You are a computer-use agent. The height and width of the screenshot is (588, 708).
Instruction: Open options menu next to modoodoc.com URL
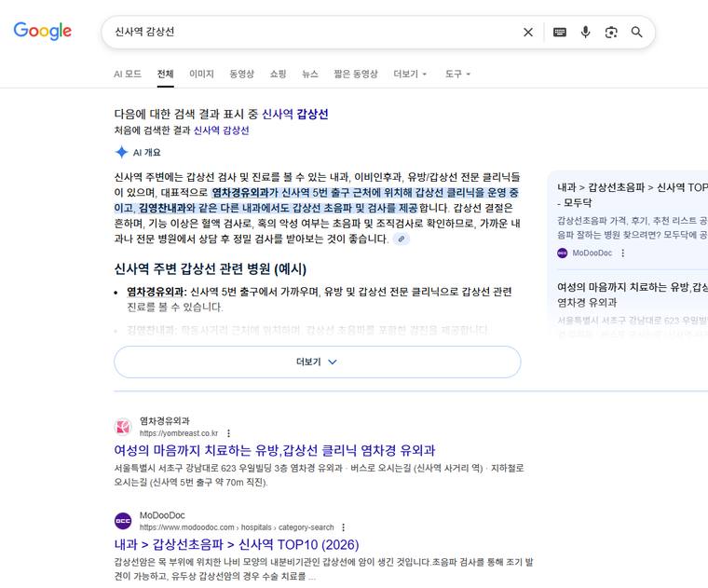click(344, 527)
